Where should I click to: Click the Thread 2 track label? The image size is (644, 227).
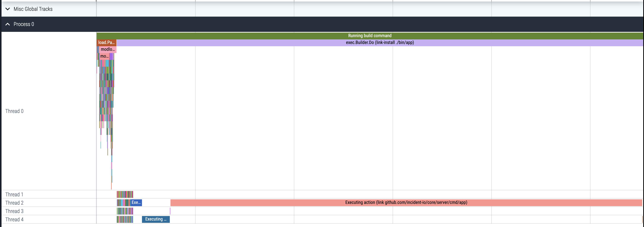tap(14, 203)
